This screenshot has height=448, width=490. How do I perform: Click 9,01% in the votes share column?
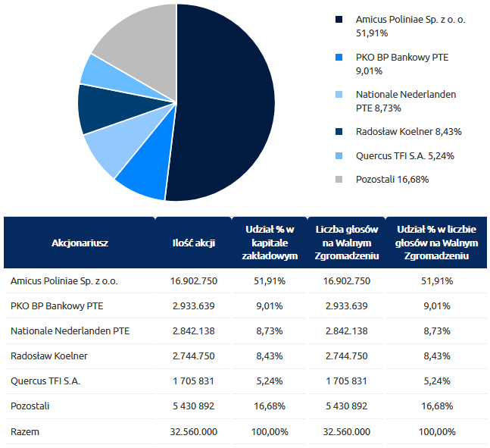tap(437, 306)
